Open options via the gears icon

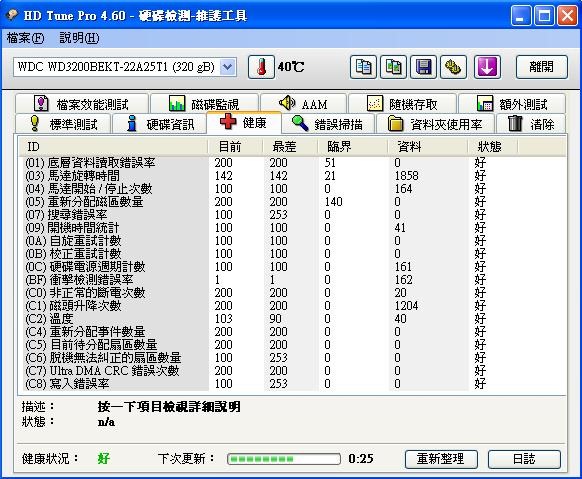pyautogui.click(x=453, y=67)
